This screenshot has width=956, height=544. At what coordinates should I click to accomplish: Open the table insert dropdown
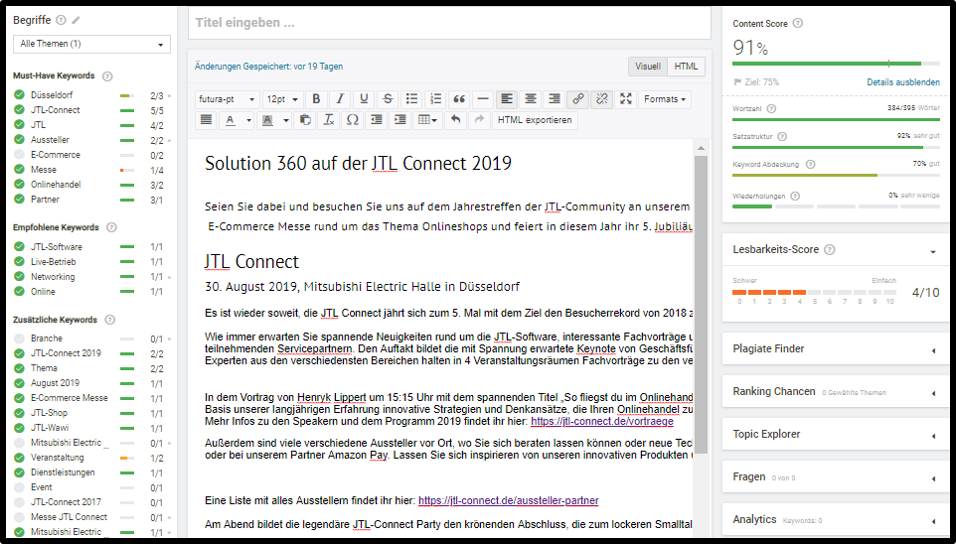coord(427,120)
